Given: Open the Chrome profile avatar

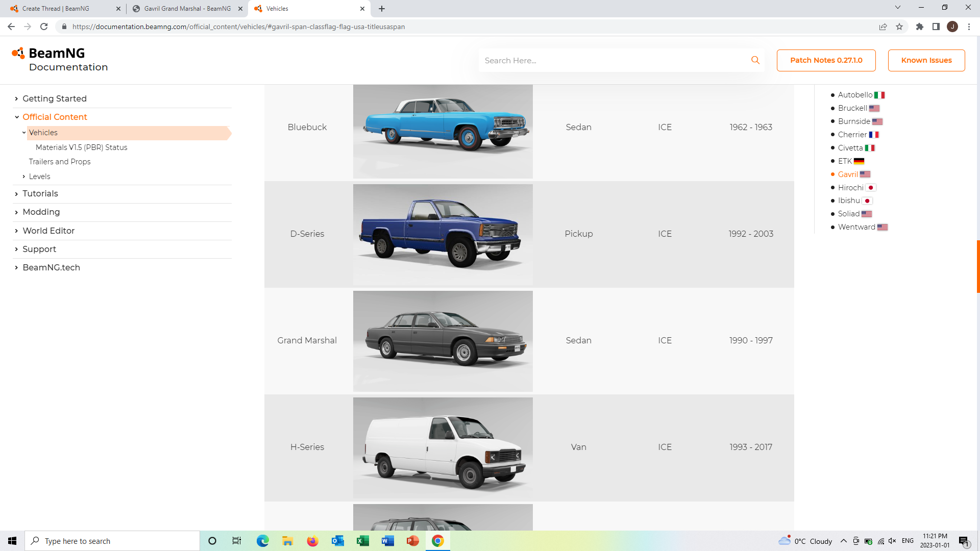Looking at the screenshot, I should (952, 27).
